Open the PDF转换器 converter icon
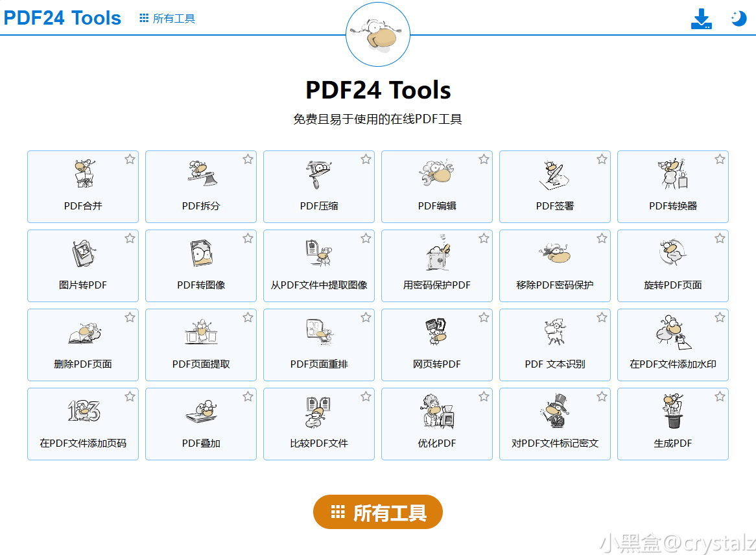The image size is (756, 555). point(673,174)
